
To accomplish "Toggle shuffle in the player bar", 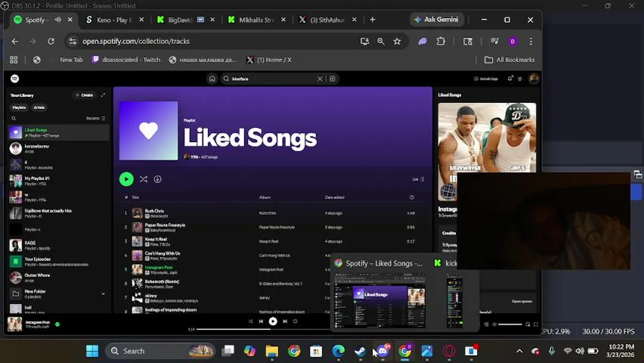I will 250,321.
